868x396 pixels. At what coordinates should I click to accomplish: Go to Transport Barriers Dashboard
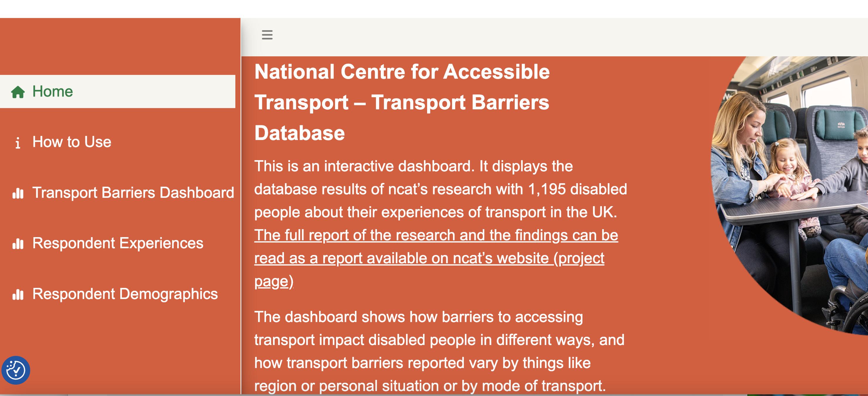(118, 193)
